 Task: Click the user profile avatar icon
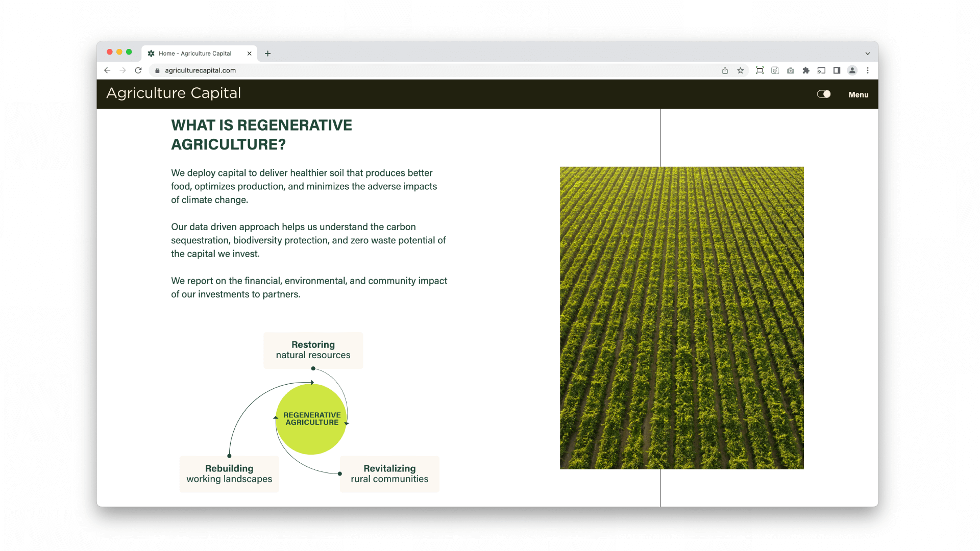pos(852,70)
